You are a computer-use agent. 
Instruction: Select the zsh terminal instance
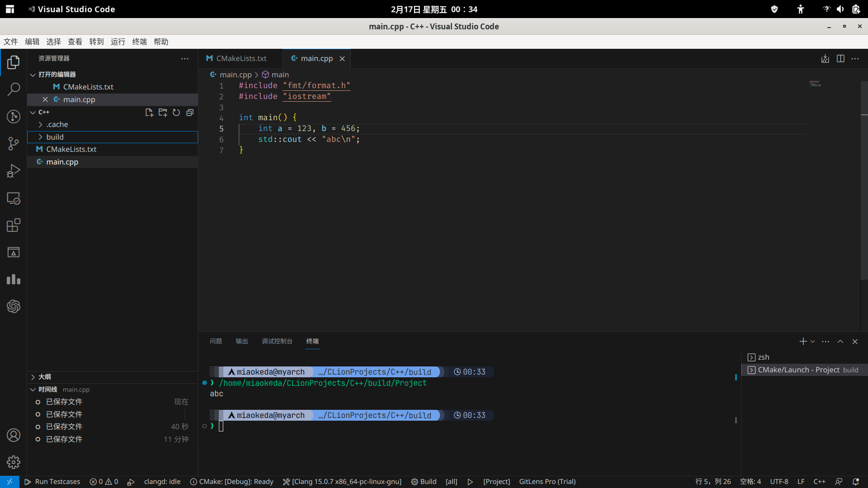coord(805,357)
